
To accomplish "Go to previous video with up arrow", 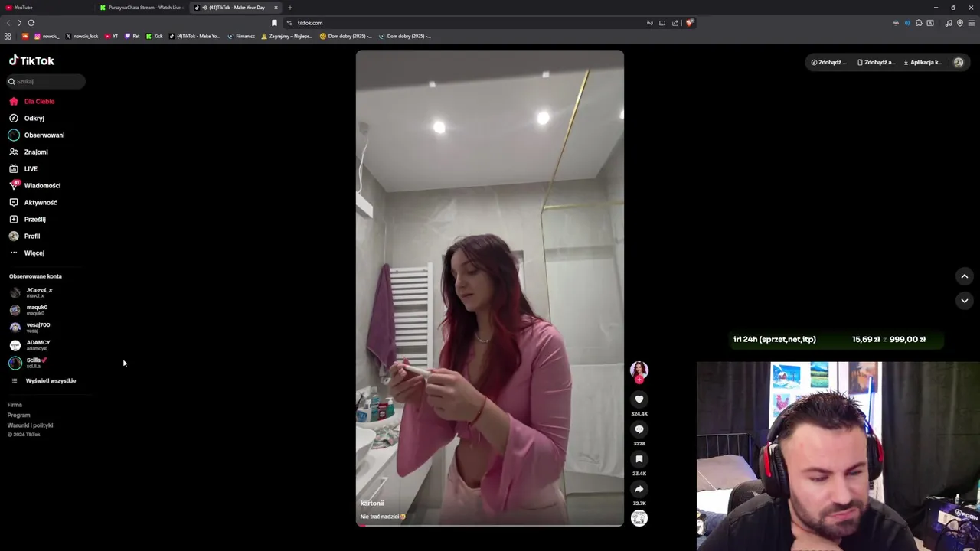I will click(x=965, y=276).
